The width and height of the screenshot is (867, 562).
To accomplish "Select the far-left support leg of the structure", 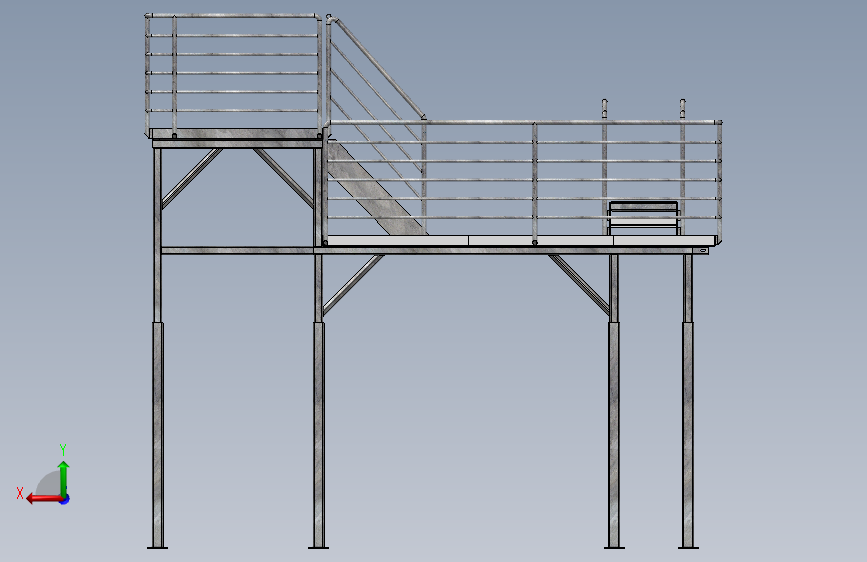I will tap(158, 348).
